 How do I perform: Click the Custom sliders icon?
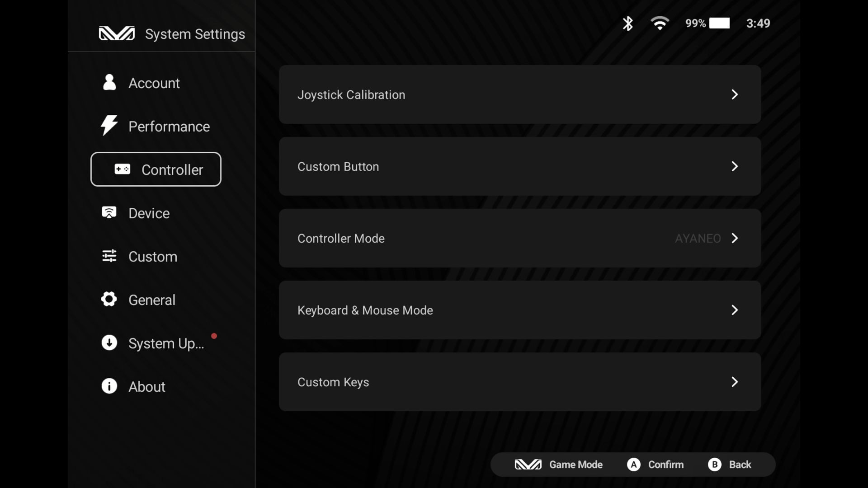coord(109,256)
